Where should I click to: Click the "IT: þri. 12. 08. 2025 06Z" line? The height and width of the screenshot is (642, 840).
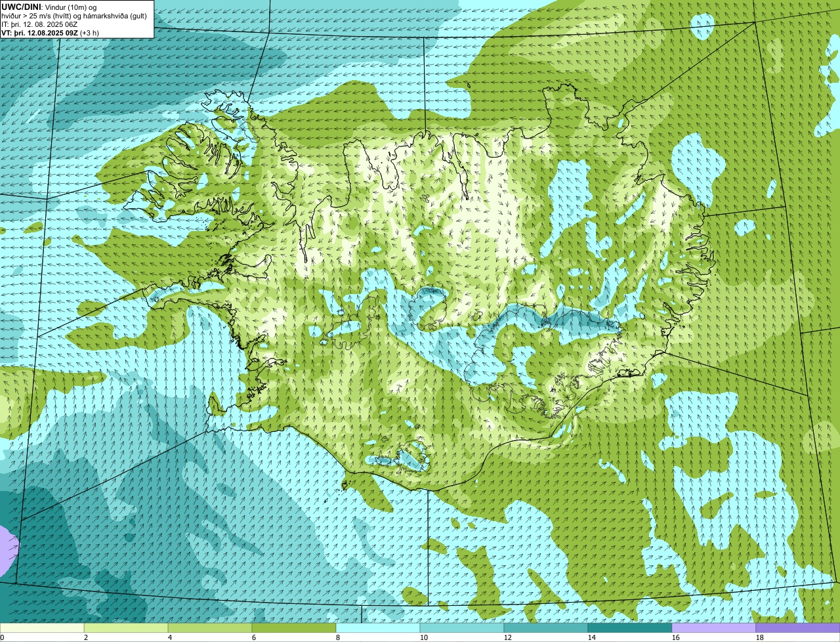(39, 24)
